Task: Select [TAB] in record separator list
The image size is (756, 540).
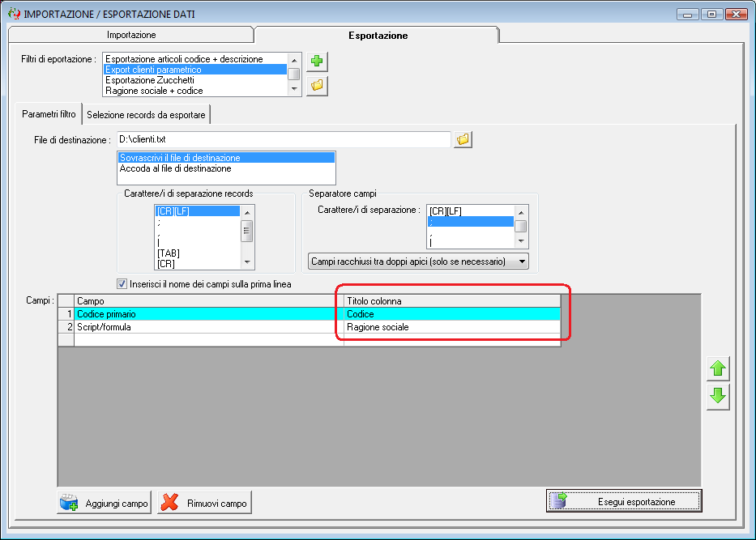Action: (198, 253)
